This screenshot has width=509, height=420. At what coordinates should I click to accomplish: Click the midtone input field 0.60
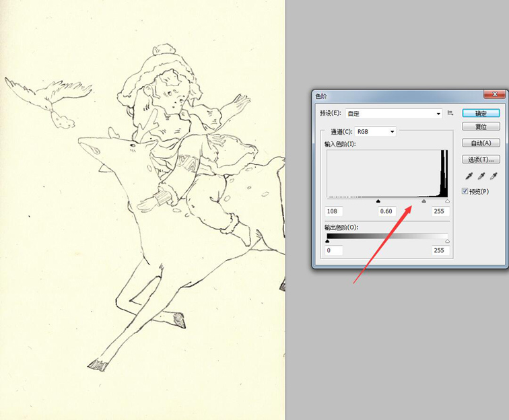tap(387, 211)
